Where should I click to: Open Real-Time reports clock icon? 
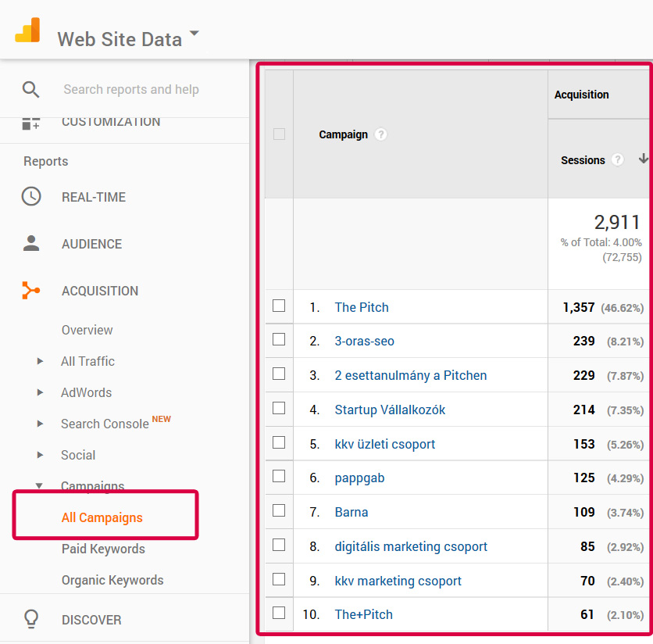[31, 197]
